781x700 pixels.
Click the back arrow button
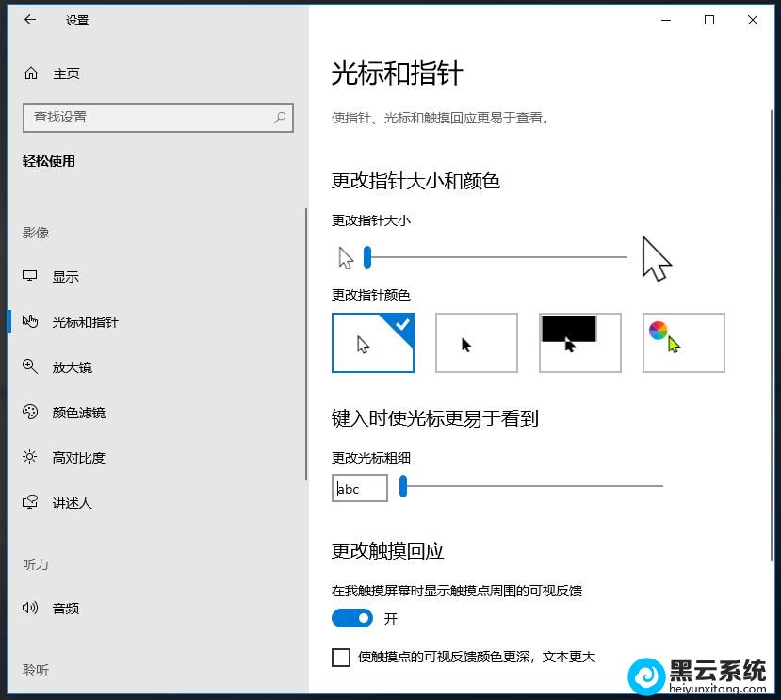pyautogui.click(x=27, y=20)
